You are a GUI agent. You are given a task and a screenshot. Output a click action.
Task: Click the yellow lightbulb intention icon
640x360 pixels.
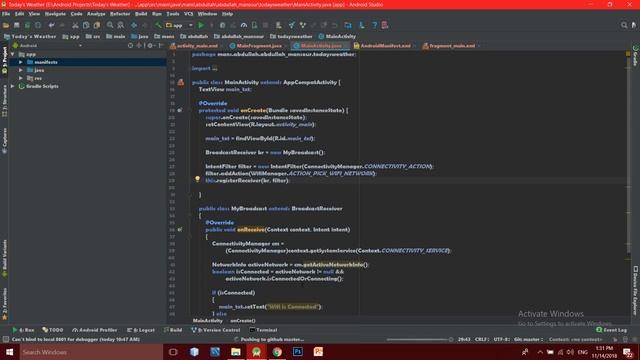(x=198, y=179)
